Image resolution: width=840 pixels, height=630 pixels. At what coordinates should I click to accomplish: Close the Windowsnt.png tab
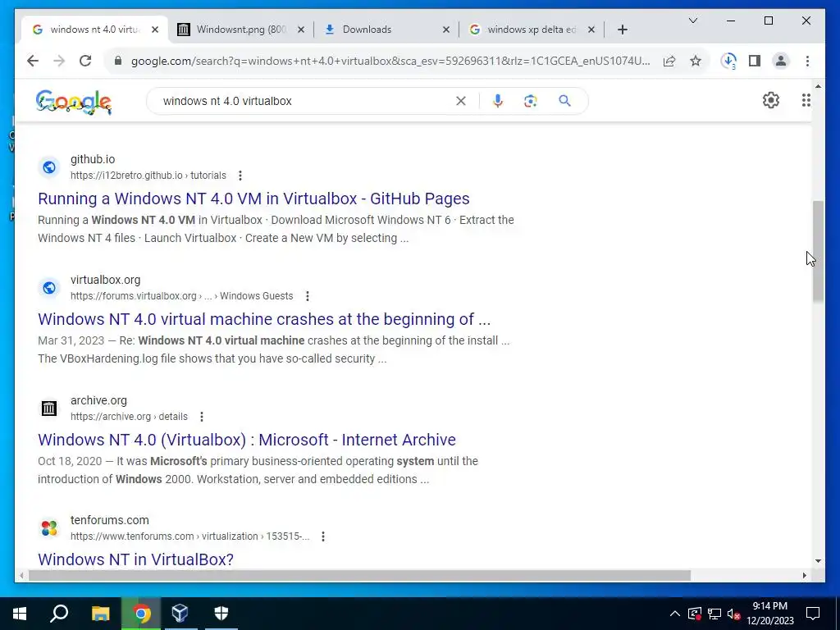(301, 30)
